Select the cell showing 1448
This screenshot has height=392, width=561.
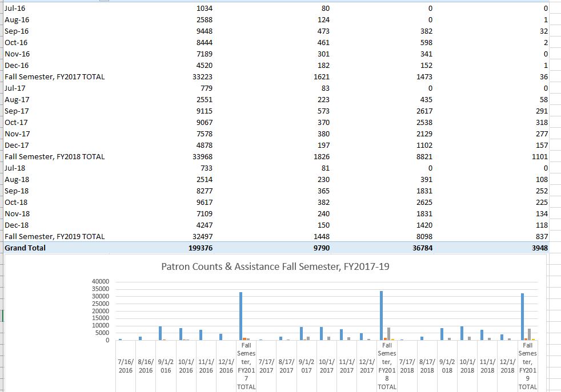(x=321, y=237)
